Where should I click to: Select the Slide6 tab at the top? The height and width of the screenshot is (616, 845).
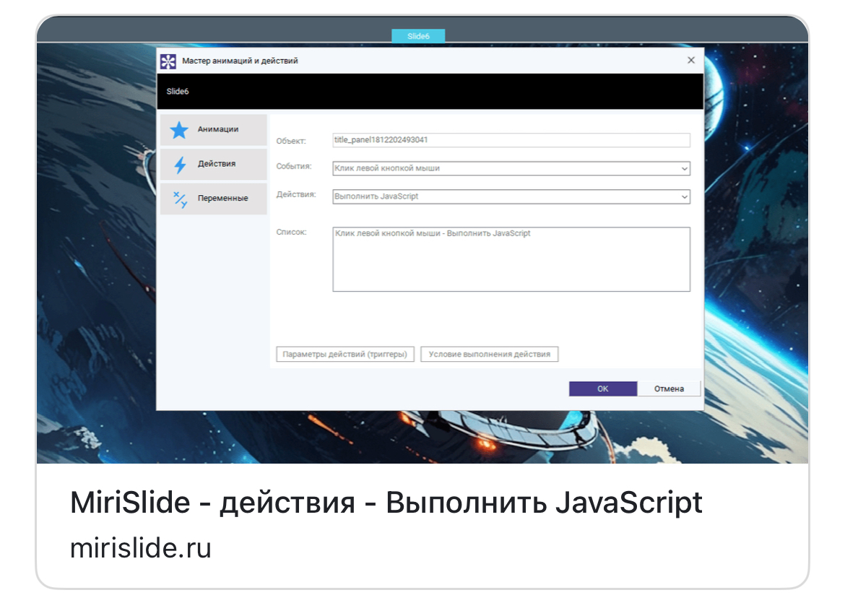point(419,35)
